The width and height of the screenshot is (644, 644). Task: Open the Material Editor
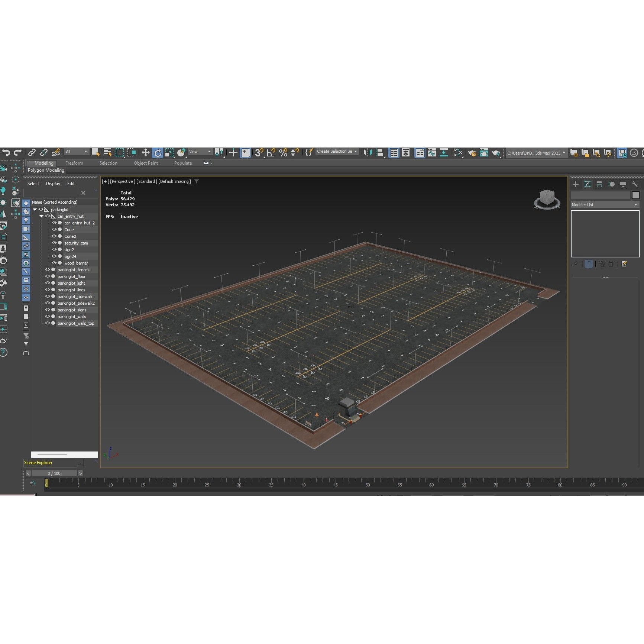click(458, 153)
